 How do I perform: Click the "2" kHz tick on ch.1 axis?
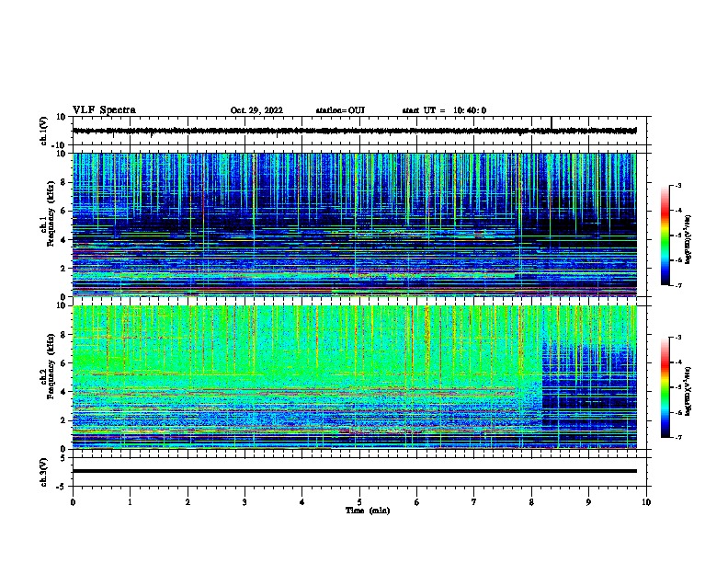pyautogui.click(x=64, y=268)
